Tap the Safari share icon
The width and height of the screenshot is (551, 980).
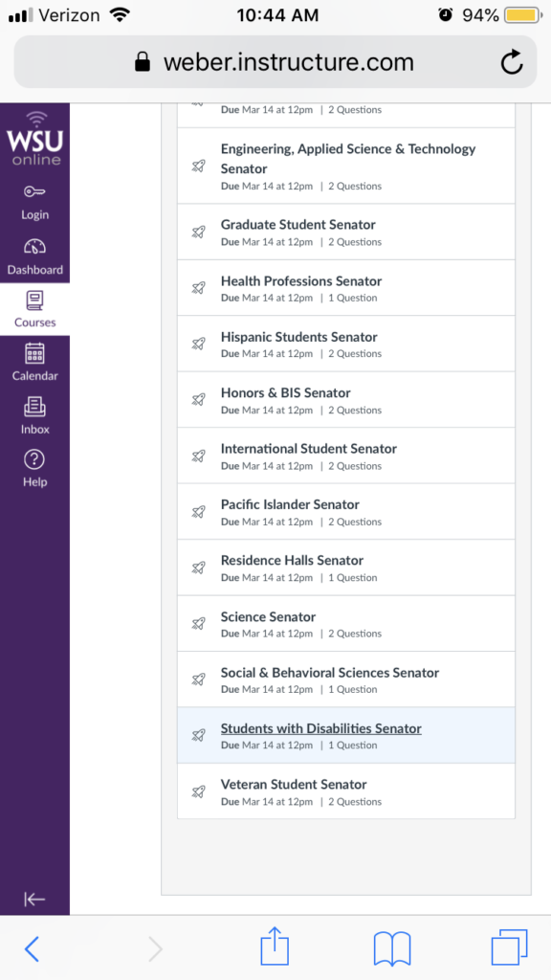point(275,947)
